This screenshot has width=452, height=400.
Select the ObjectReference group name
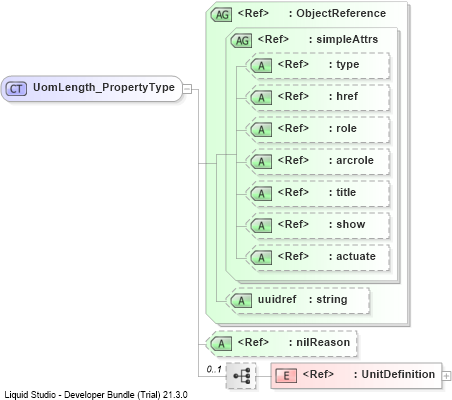coord(341,13)
